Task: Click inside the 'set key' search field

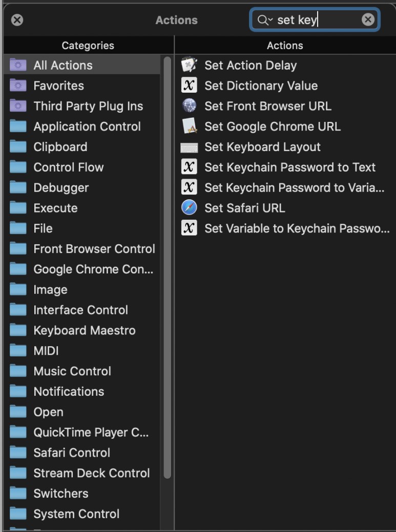Action: tap(318, 20)
